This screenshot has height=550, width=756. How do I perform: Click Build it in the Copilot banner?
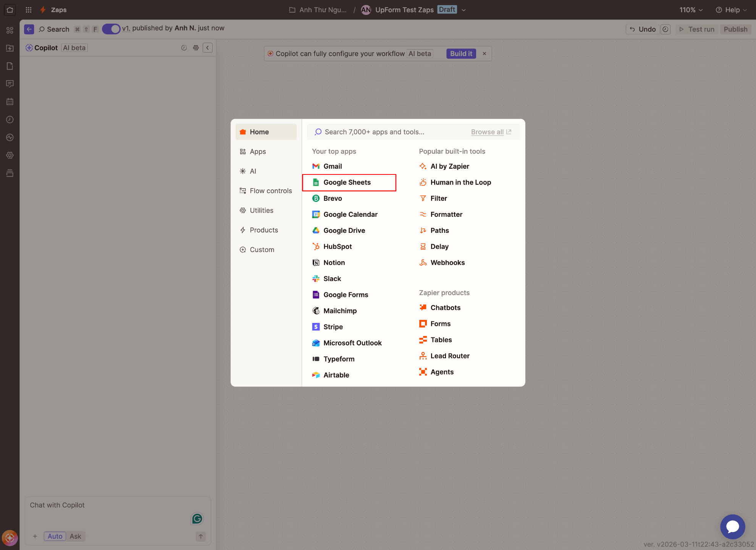461,54
